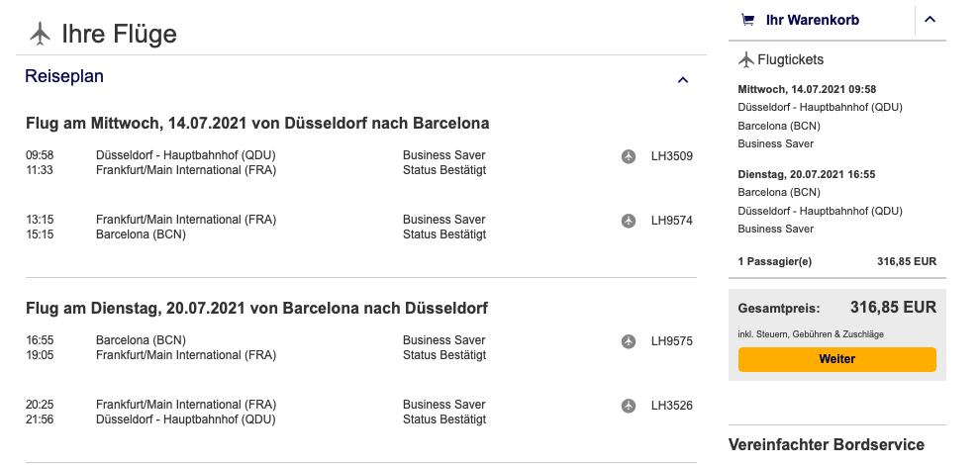Select the LH3526 flight number text

[x=672, y=406]
